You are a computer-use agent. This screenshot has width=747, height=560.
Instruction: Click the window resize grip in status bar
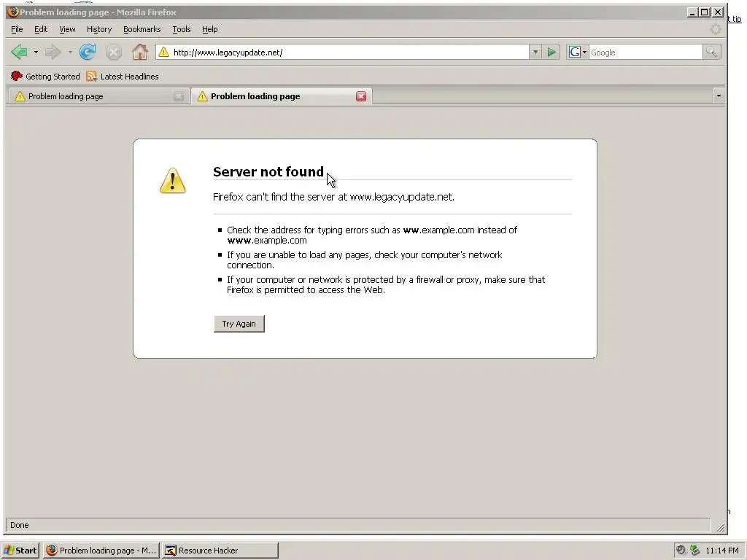[721, 527]
